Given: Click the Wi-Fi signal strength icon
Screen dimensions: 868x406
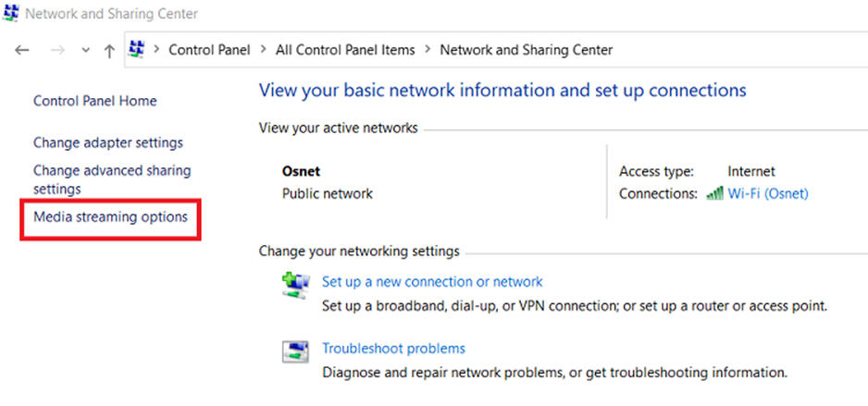Looking at the screenshot, I should click(x=714, y=193).
